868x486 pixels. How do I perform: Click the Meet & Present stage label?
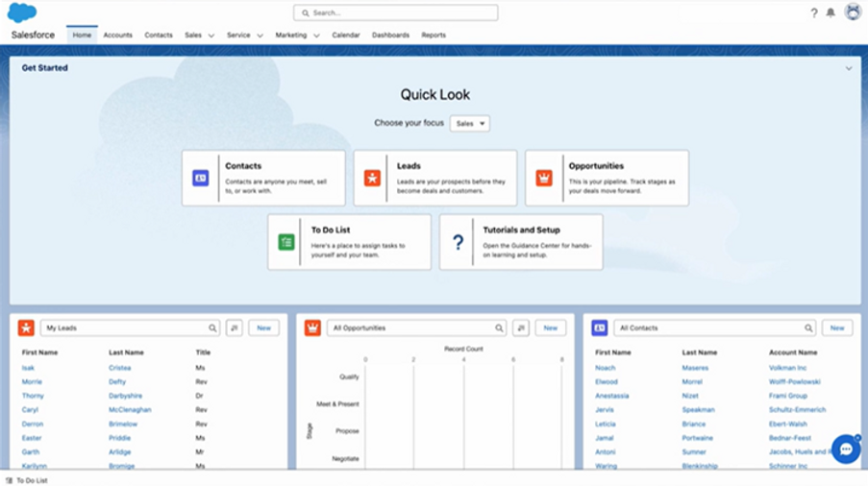(337, 404)
